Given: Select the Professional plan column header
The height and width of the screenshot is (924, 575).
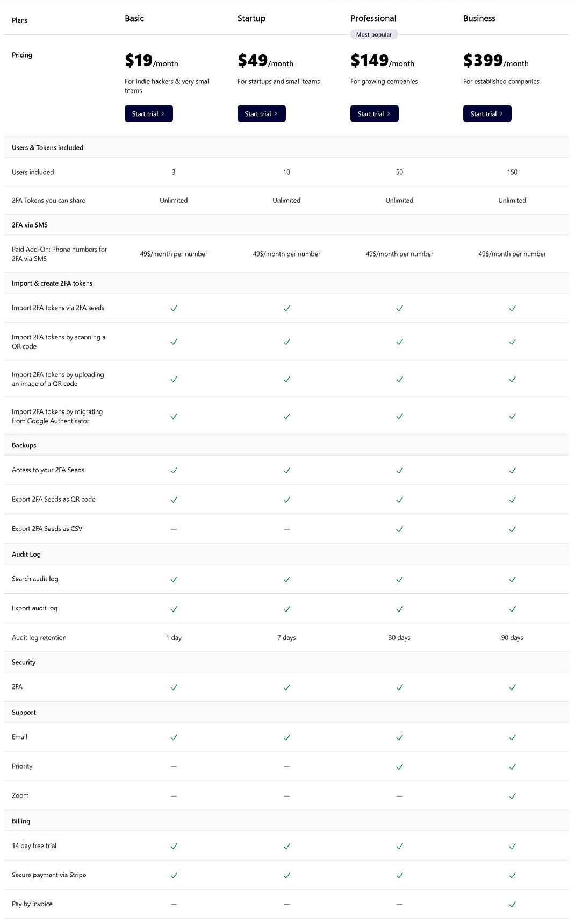Looking at the screenshot, I should coord(372,18).
